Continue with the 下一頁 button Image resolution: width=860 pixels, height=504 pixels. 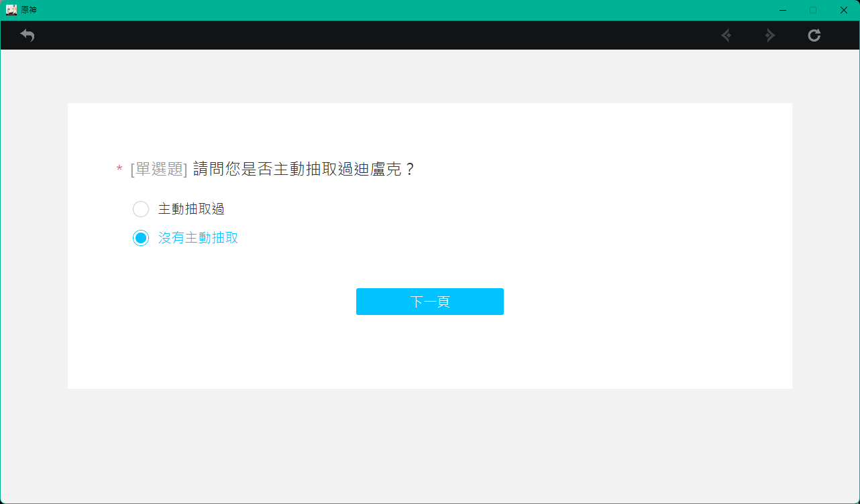pos(430,302)
